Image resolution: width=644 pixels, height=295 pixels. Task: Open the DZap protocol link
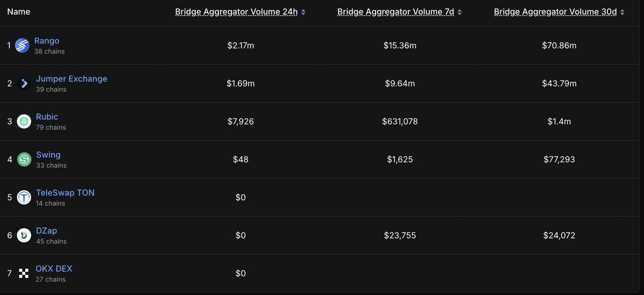[46, 231]
